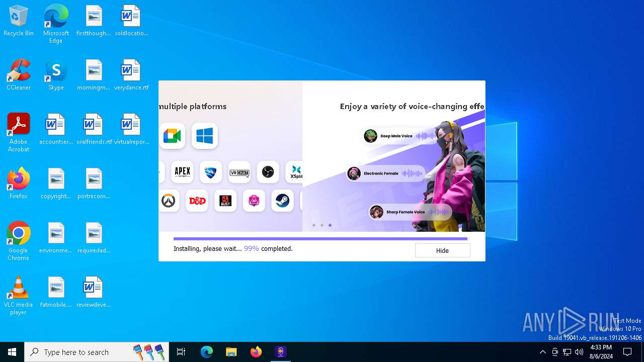Click the Rocket League icon
Viewport: 644px width, 362px height.
[x=211, y=172]
